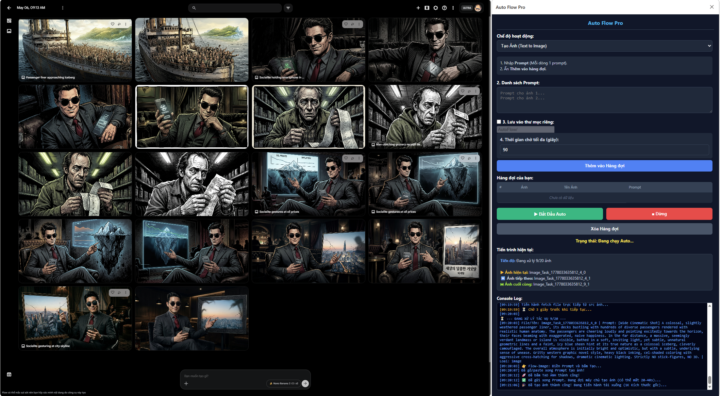Screen dimensions: 720x396
Task: Open the ULTRA account profile avatar
Action: click(478, 8)
